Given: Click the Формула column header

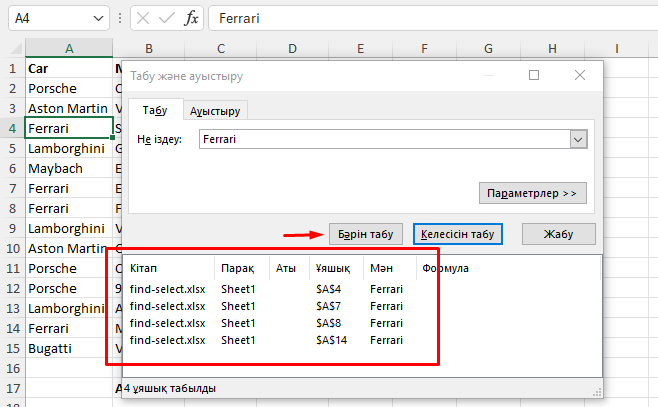Looking at the screenshot, I should (509, 268).
